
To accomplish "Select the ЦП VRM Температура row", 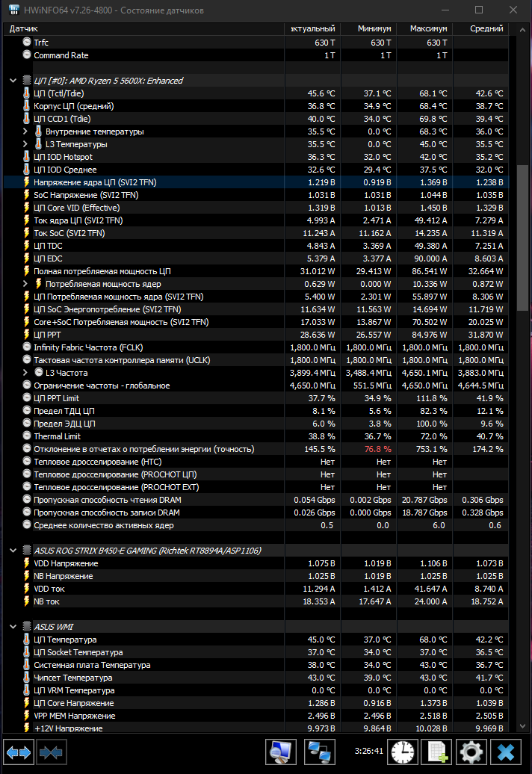I will 256,690.
